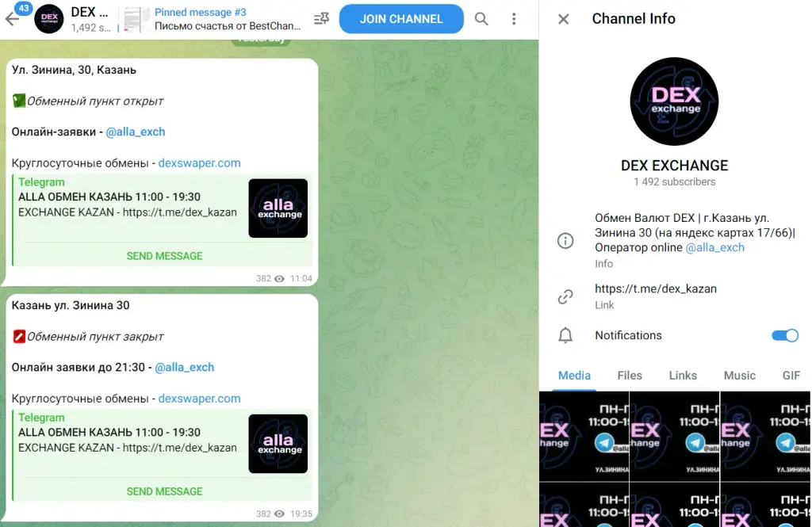The width and height of the screenshot is (812, 527).
Task: Open the large DEX exchange profile picture
Action: (x=674, y=101)
